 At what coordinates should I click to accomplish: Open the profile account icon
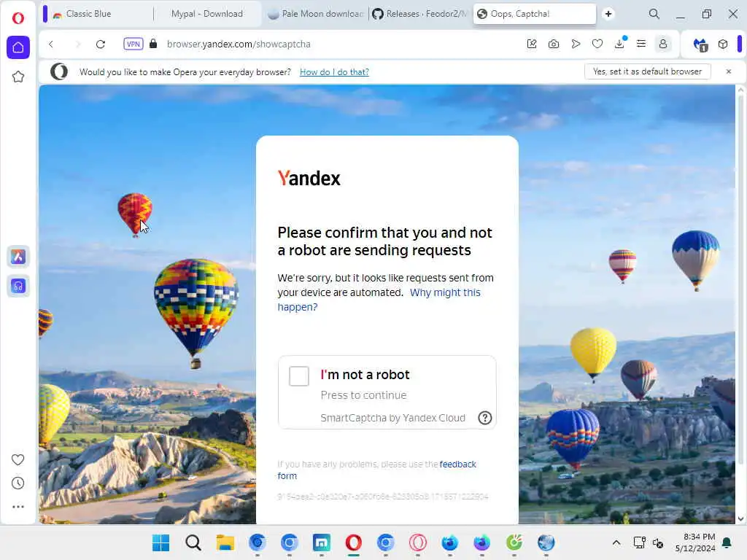pos(662,44)
